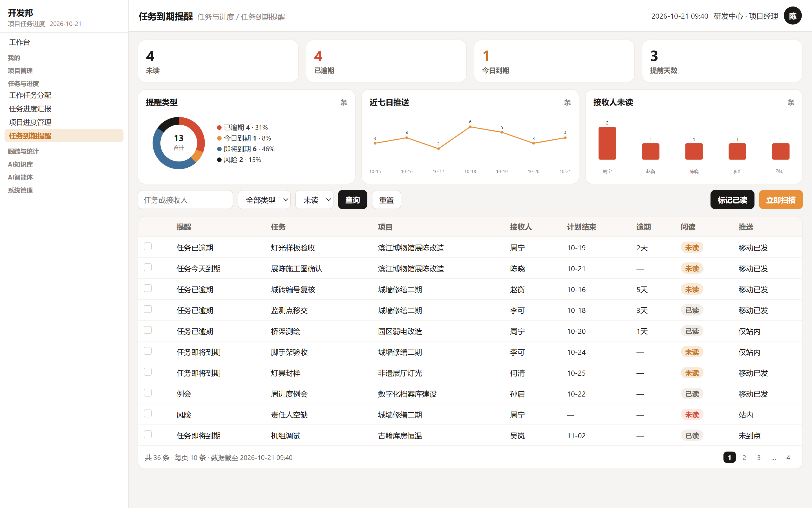Open the 全部类型 type dropdown

tap(264, 200)
